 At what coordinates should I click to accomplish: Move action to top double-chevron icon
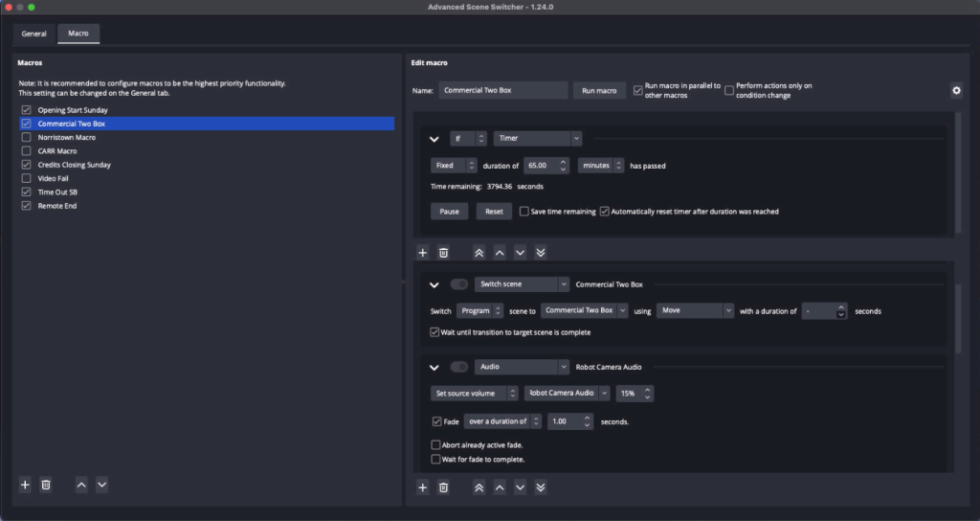click(x=479, y=487)
